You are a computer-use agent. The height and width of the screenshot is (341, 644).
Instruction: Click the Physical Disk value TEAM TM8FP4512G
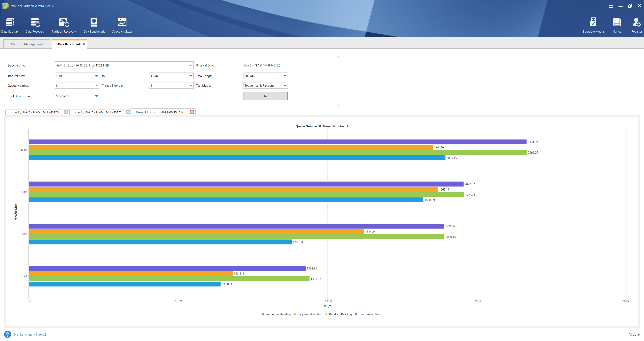pos(262,65)
